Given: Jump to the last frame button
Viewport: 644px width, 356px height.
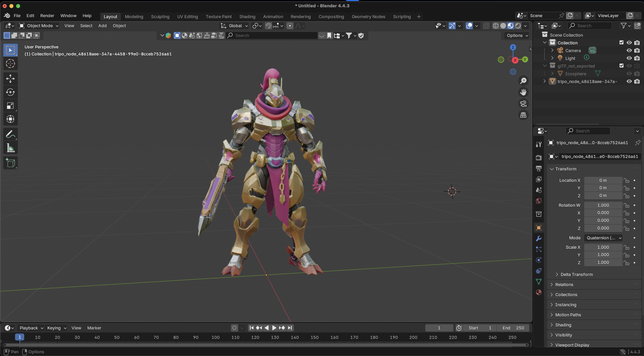Looking at the screenshot, I should (x=290, y=328).
